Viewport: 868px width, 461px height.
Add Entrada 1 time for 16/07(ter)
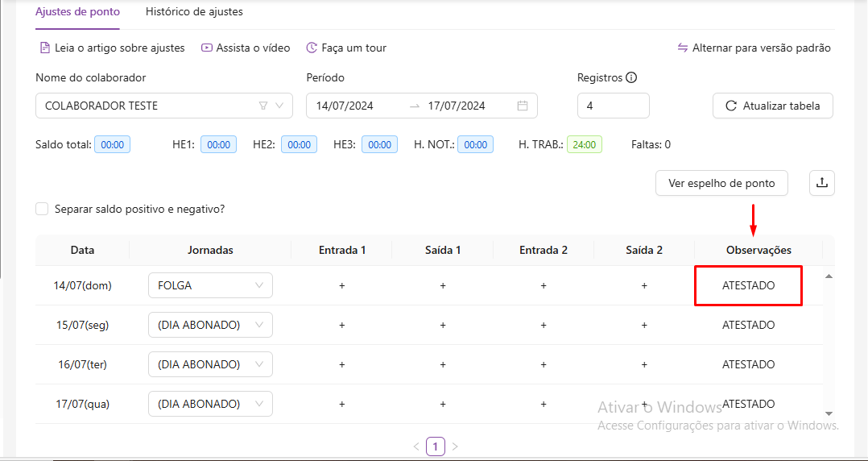[342, 364]
